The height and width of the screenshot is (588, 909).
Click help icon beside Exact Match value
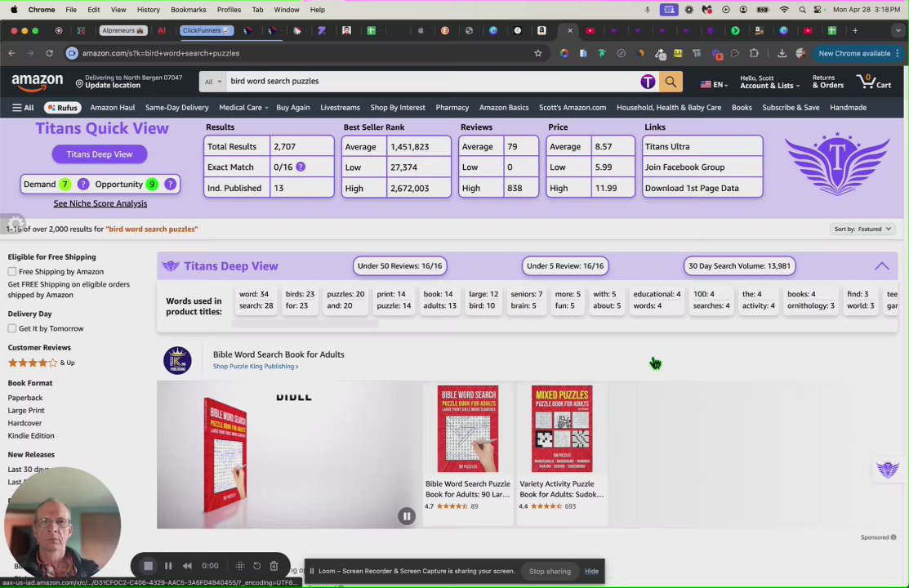pos(301,167)
